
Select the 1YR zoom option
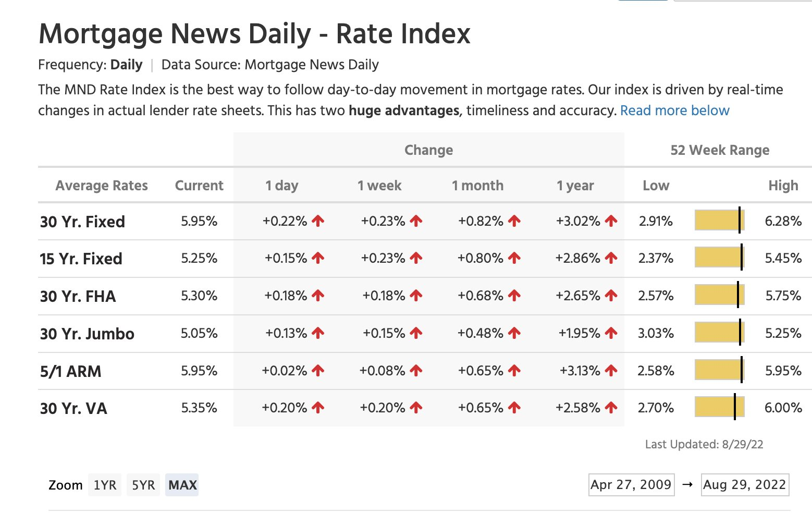click(105, 485)
